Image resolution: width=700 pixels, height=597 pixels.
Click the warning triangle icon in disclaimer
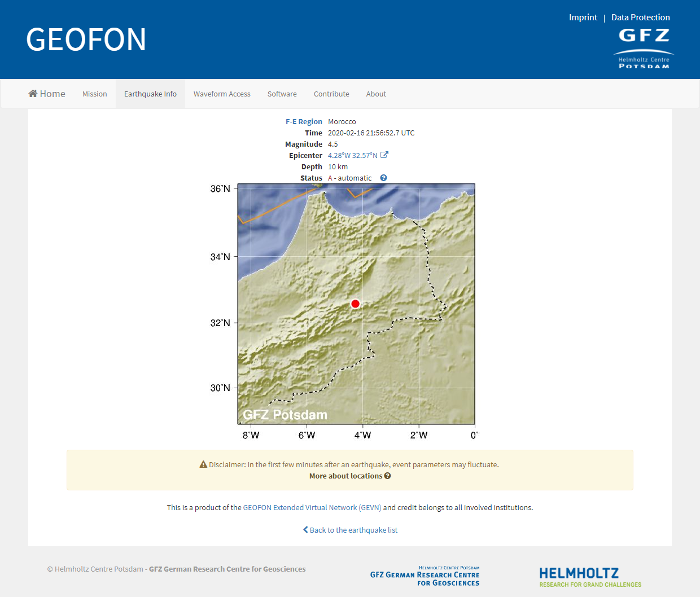(203, 464)
